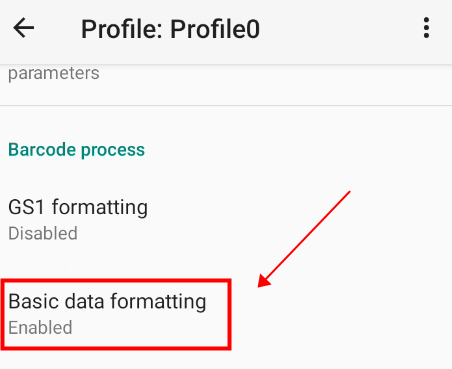452x369 pixels.
Task: Tap the vertical ellipsis in the app bar
Action: pyautogui.click(x=426, y=28)
